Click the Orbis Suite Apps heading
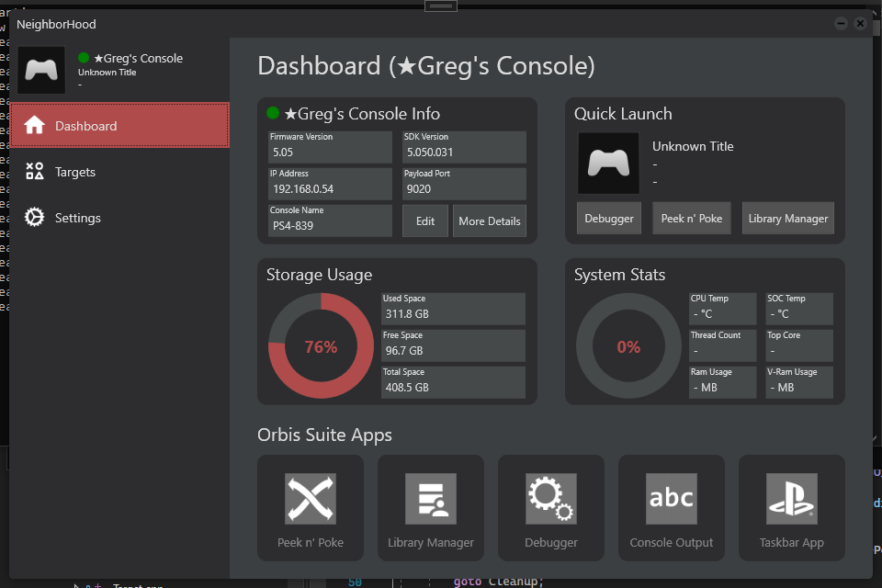This screenshot has height=588, width=882. [324, 435]
